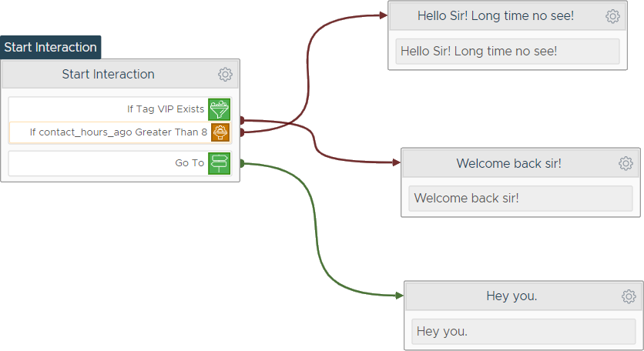Click the red connector dot beside contact_hours_ago

tap(242, 132)
